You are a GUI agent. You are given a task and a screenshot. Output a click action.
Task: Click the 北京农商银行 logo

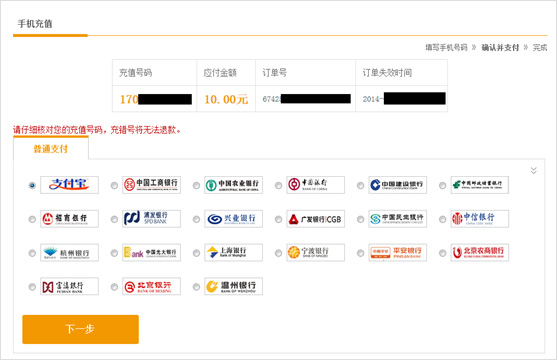(480, 253)
